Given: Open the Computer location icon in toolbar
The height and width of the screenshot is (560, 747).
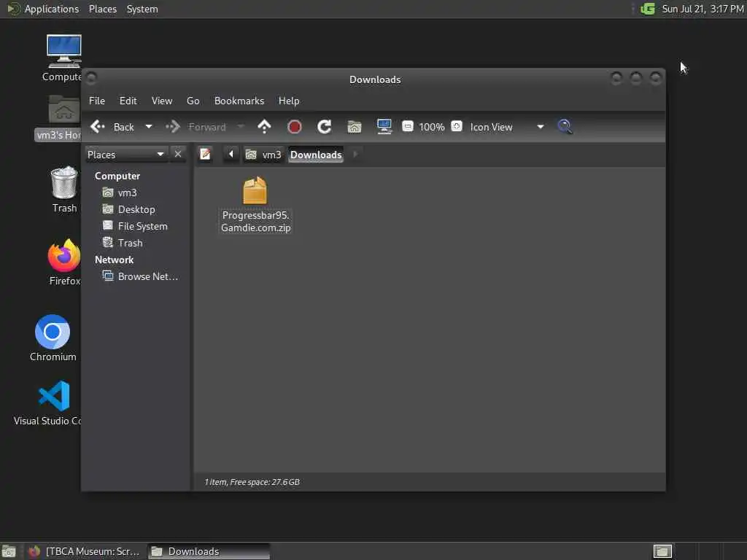Looking at the screenshot, I should point(384,127).
